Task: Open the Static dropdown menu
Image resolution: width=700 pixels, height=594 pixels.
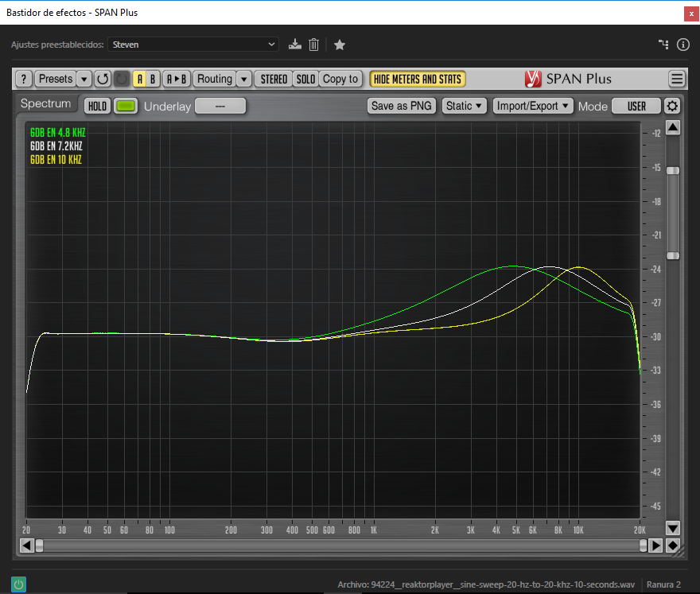Action: point(464,106)
